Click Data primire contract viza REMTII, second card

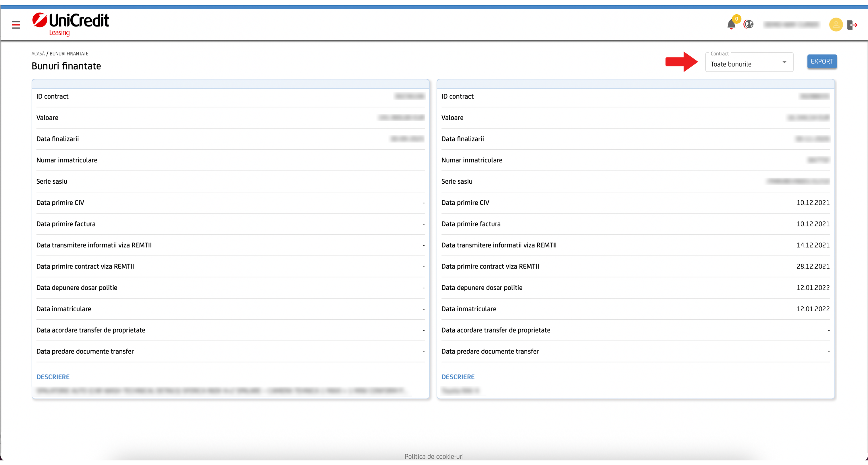coord(490,266)
